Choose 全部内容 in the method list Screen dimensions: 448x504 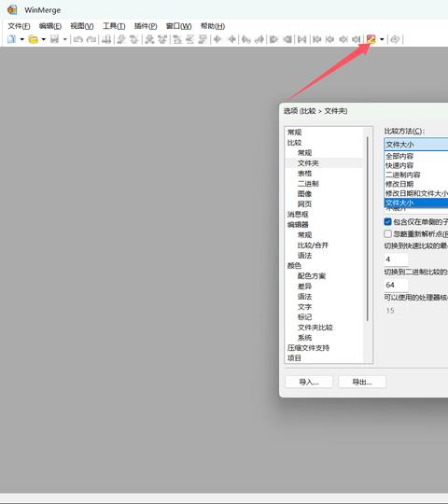[416, 156]
